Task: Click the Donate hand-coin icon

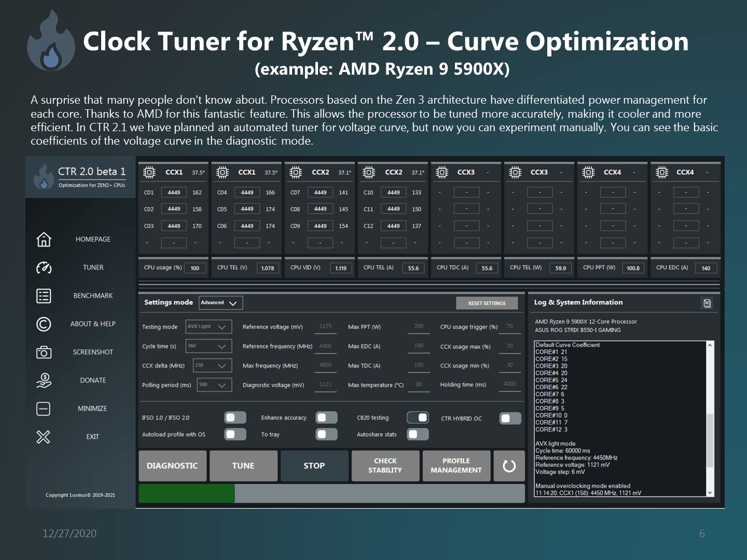Action: [x=44, y=380]
